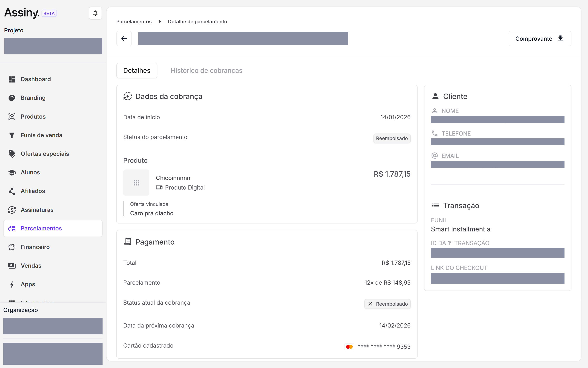Click the Funis de venda funnel icon
Screen dimensions: 588x368
[x=12, y=135]
